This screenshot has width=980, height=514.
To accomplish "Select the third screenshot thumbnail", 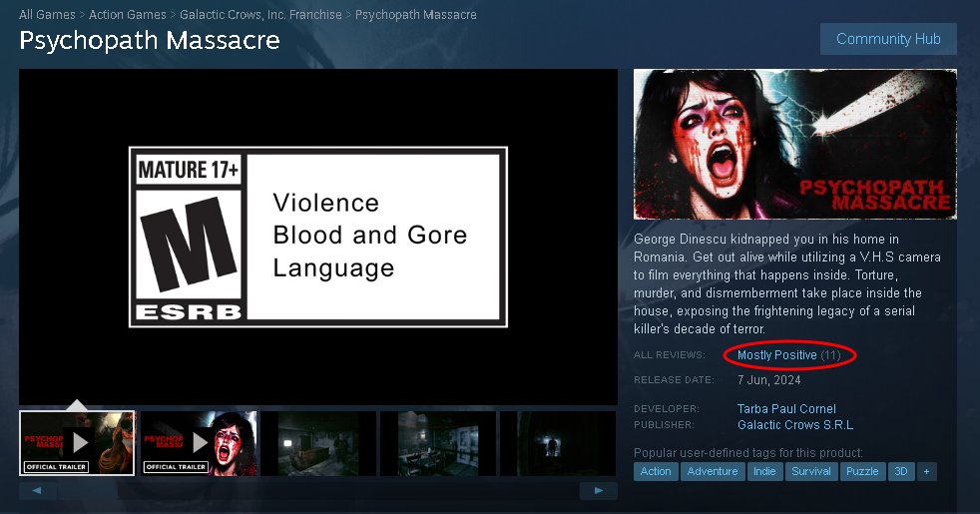I will click(318, 443).
